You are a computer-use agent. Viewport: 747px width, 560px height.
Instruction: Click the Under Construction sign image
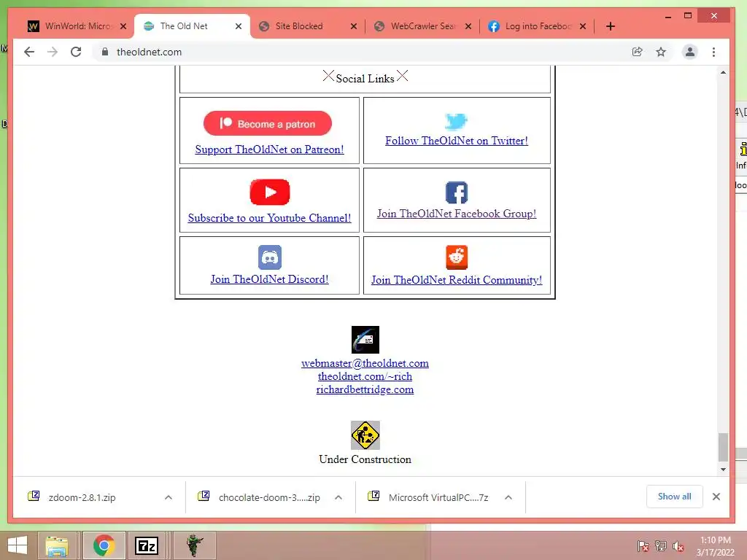point(365,435)
